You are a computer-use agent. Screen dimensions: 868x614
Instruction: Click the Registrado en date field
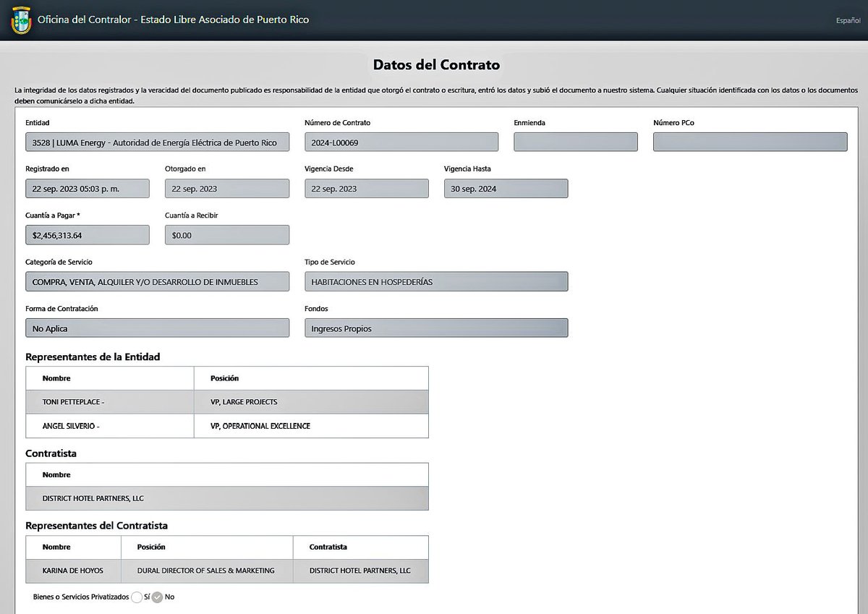[88, 189]
